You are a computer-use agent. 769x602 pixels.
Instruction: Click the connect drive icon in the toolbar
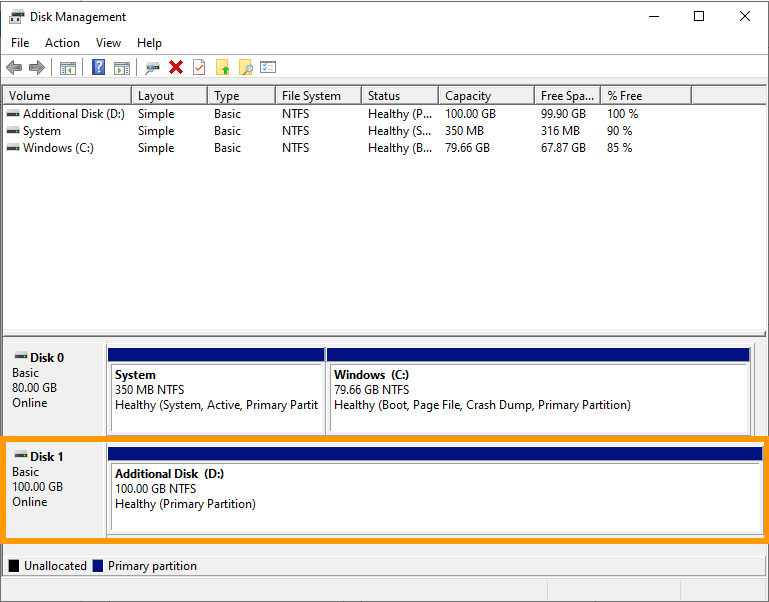(152, 67)
